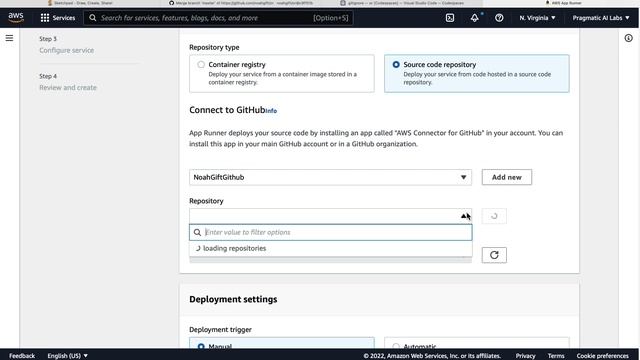Screen dimensions: 640x360
Task: Switch to the GitHub merge branch tab
Action: tap(241, 3)
